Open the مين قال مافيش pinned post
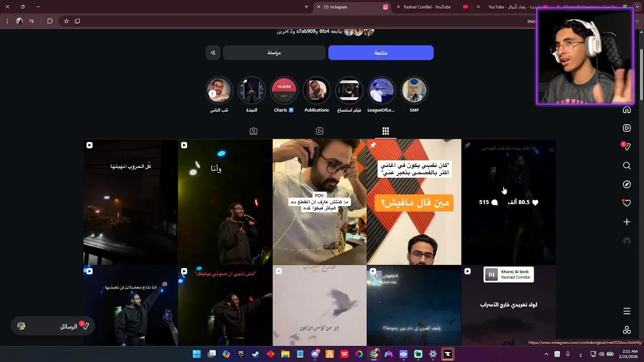 click(x=414, y=202)
